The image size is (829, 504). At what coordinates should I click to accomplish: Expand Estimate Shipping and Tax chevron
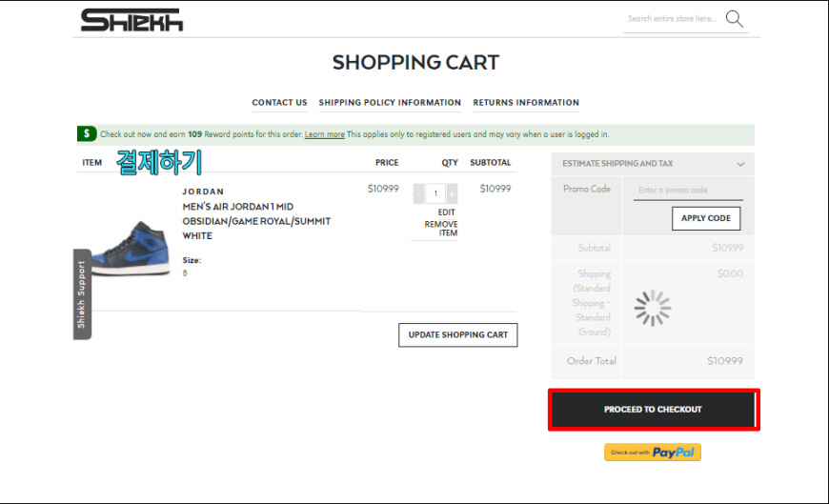tap(740, 164)
